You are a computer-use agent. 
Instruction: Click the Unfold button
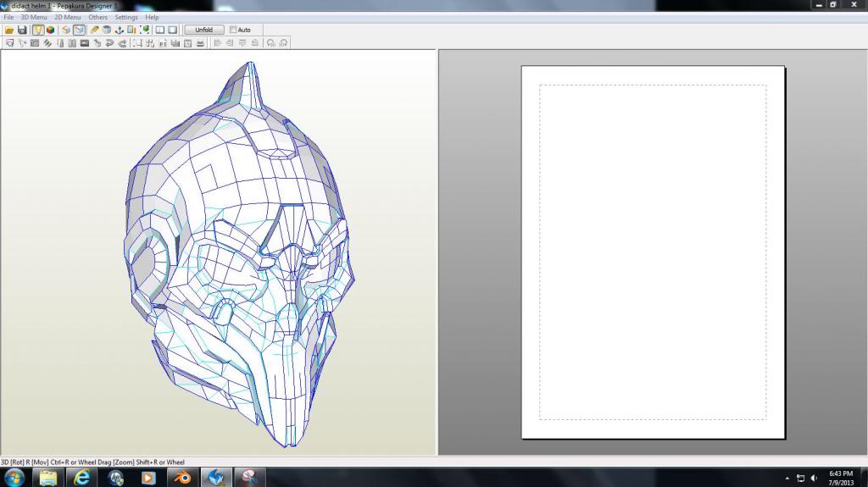203,30
